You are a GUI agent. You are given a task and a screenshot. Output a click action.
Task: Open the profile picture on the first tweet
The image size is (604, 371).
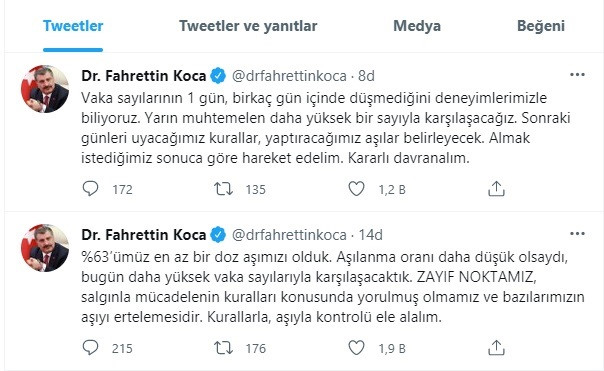pyautogui.click(x=45, y=89)
